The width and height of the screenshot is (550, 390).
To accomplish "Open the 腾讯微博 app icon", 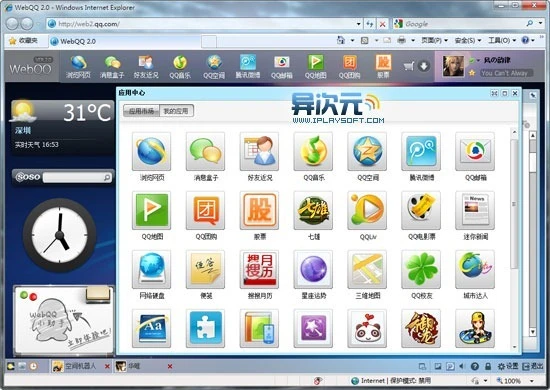I will click(x=421, y=151).
